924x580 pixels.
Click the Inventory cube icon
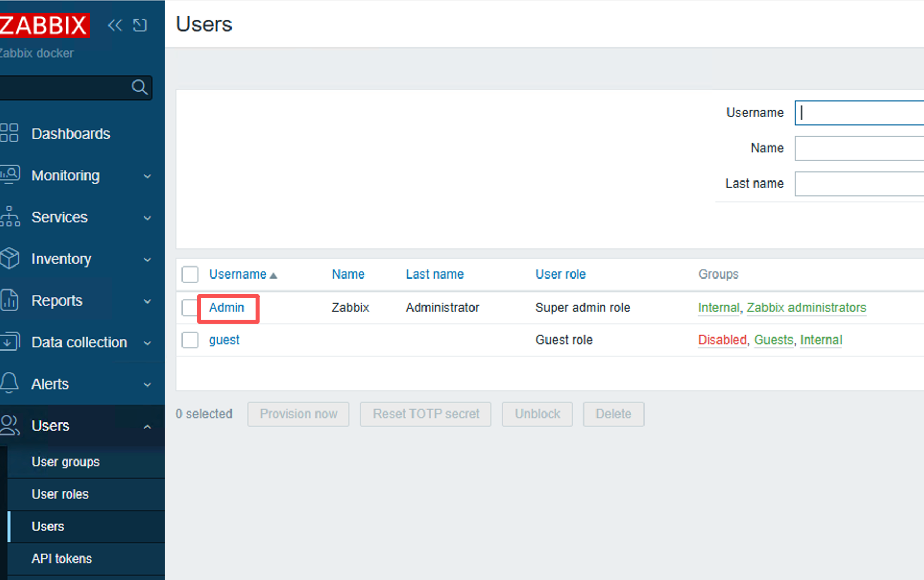tap(9, 258)
